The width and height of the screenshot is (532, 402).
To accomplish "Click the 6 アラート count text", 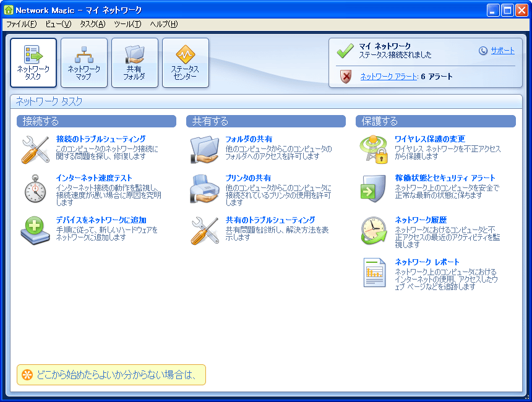I will point(437,77).
